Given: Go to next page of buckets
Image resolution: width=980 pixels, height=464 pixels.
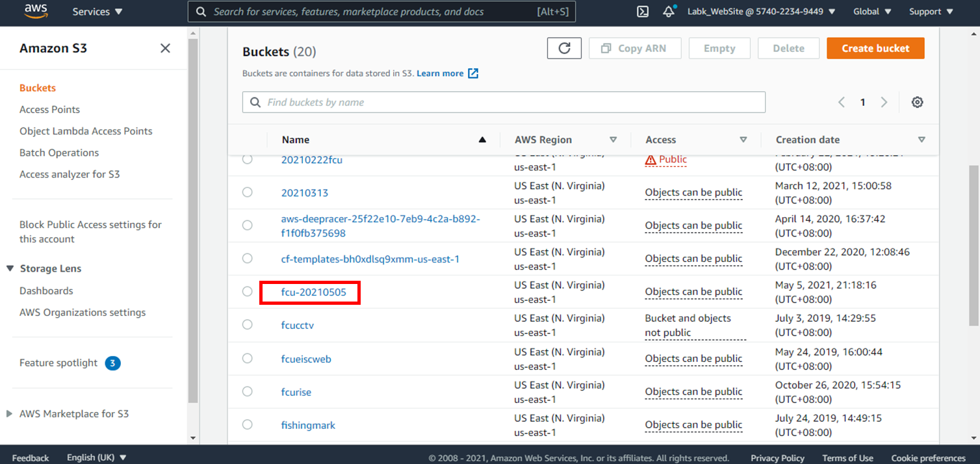Looking at the screenshot, I should pos(884,102).
